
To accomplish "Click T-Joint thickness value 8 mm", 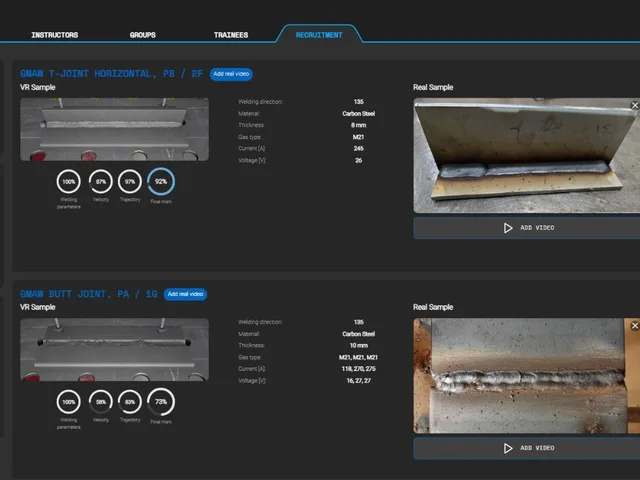I will pyautogui.click(x=358, y=125).
